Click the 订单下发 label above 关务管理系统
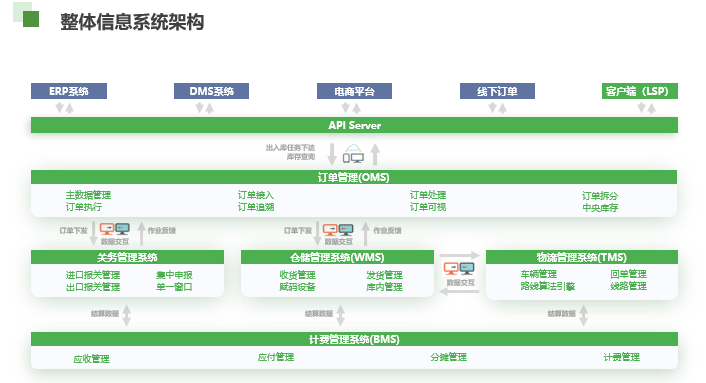The image size is (706, 383). [73, 230]
